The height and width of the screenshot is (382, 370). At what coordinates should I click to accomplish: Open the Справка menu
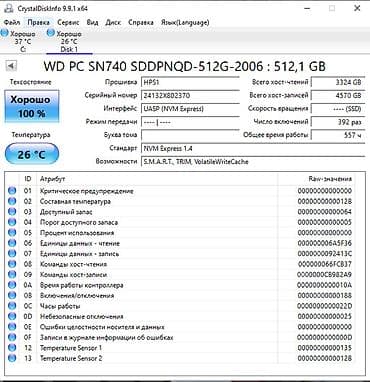pos(141,22)
